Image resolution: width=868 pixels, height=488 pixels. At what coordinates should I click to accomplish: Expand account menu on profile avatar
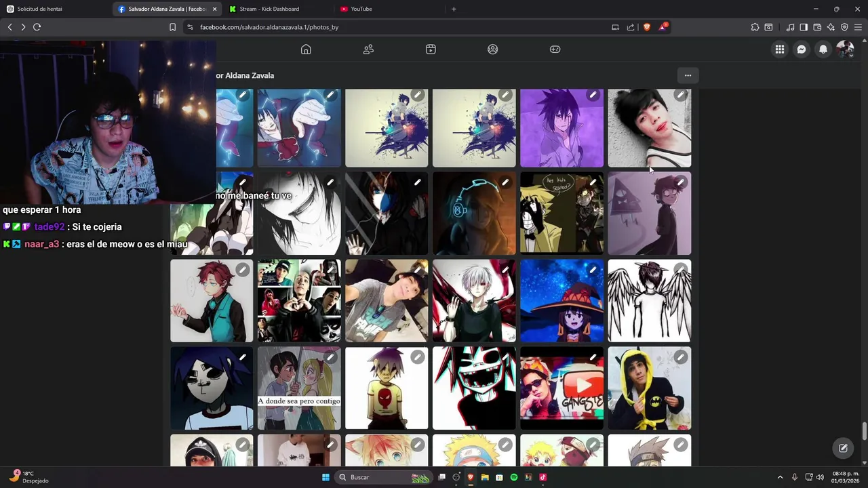point(845,49)
